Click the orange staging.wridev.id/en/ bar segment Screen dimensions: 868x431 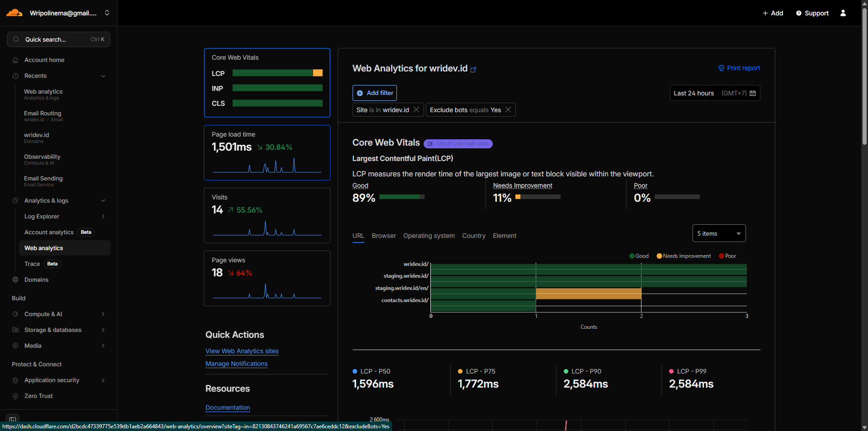pos(588,294)
